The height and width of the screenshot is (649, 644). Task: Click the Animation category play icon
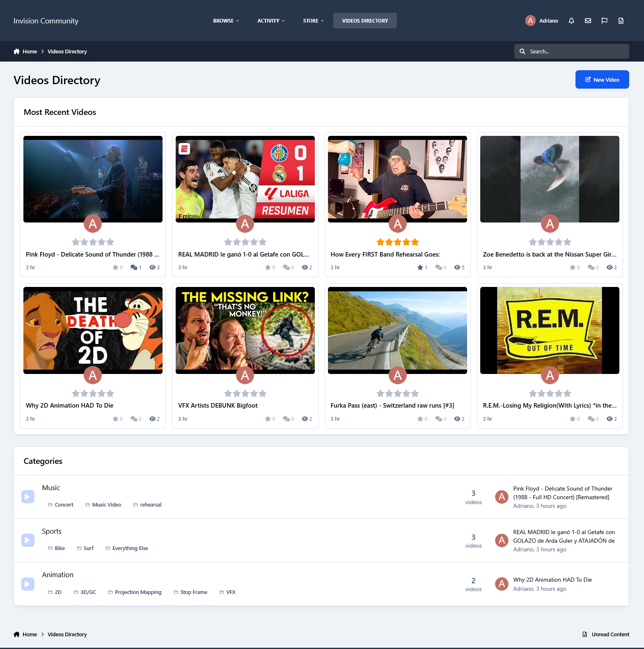(x=28, y=584)
